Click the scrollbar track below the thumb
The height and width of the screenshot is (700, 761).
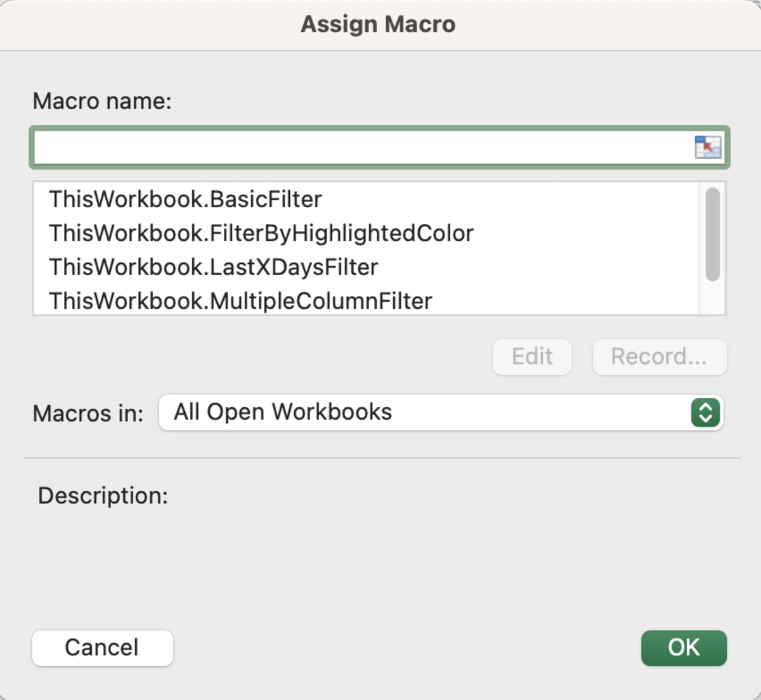[x=712, y=298]
